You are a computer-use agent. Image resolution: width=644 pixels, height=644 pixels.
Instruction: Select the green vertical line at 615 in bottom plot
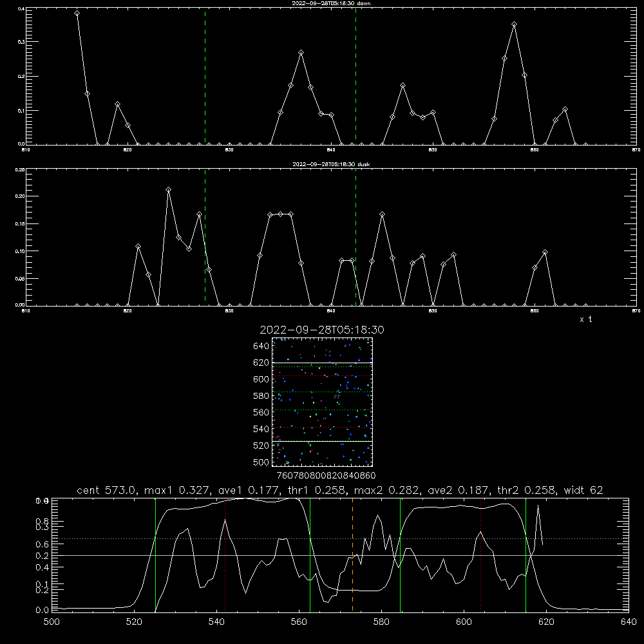coord(526,554)
